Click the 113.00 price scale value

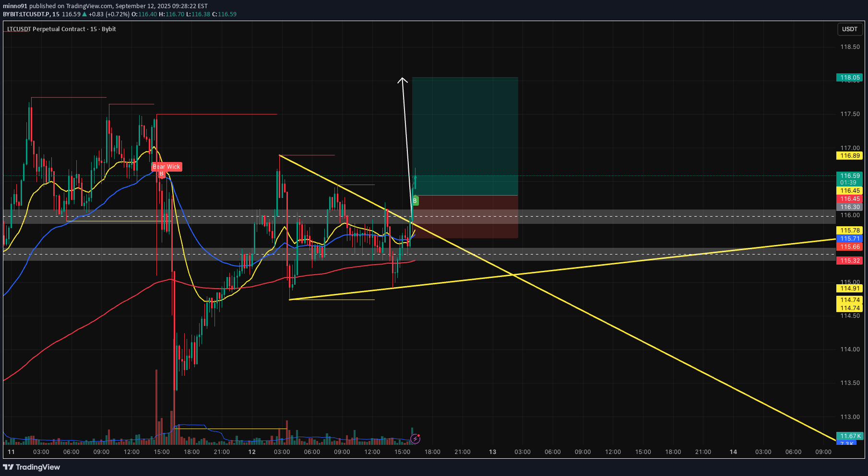pos(850,417)
